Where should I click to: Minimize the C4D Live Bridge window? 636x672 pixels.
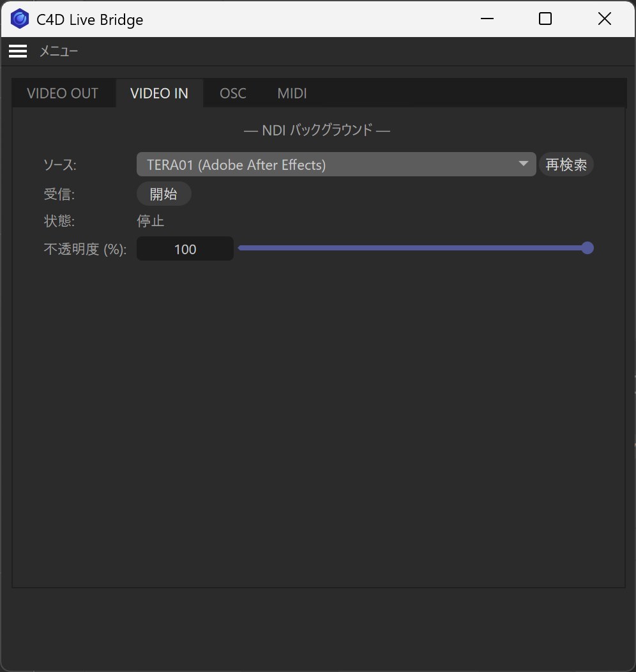point(487,19)
